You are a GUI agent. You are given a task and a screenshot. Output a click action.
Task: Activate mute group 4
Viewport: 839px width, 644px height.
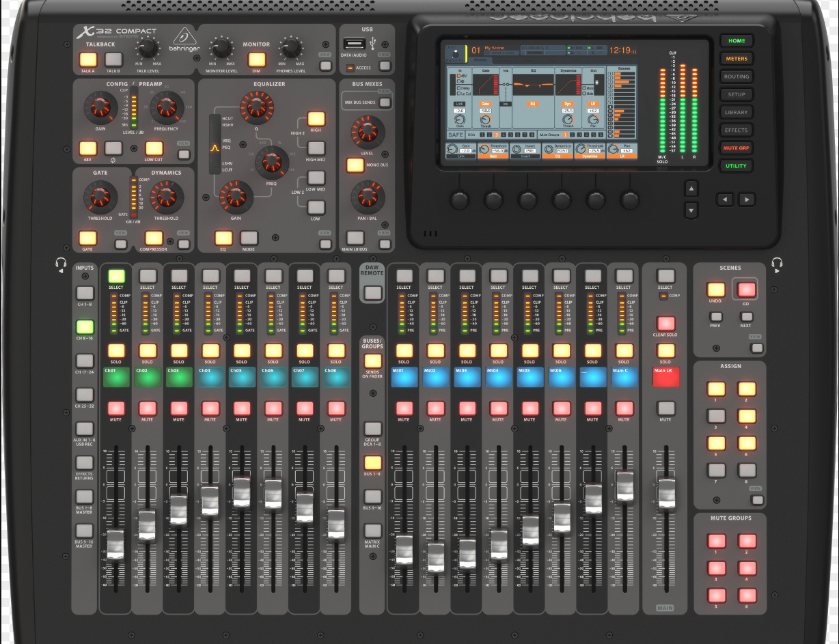pyautogui.click(x=746, y=568)
